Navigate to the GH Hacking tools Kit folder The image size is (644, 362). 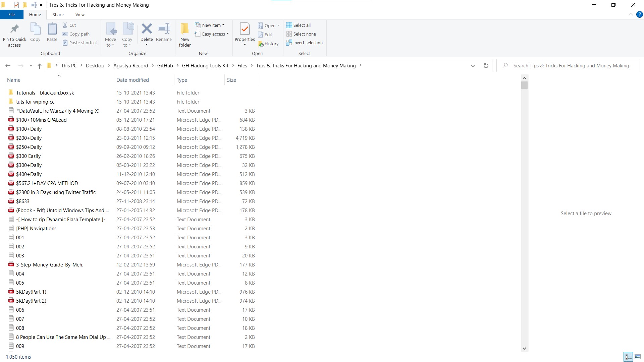tap(205, 65)
